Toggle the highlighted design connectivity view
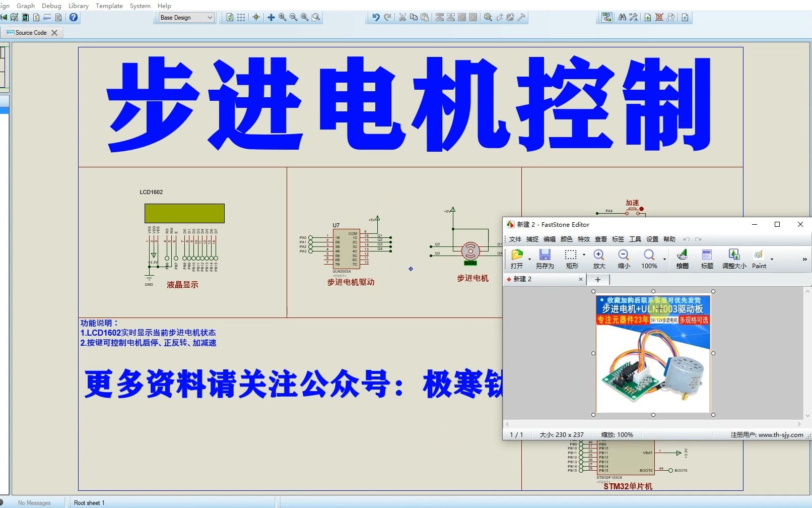 607,17
